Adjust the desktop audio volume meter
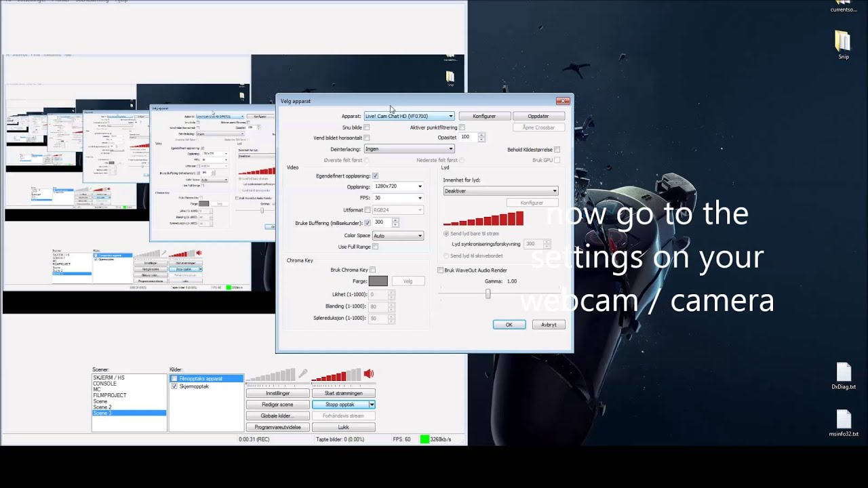The height and width of the screenshot is (488, 868). tap(336, 375)
